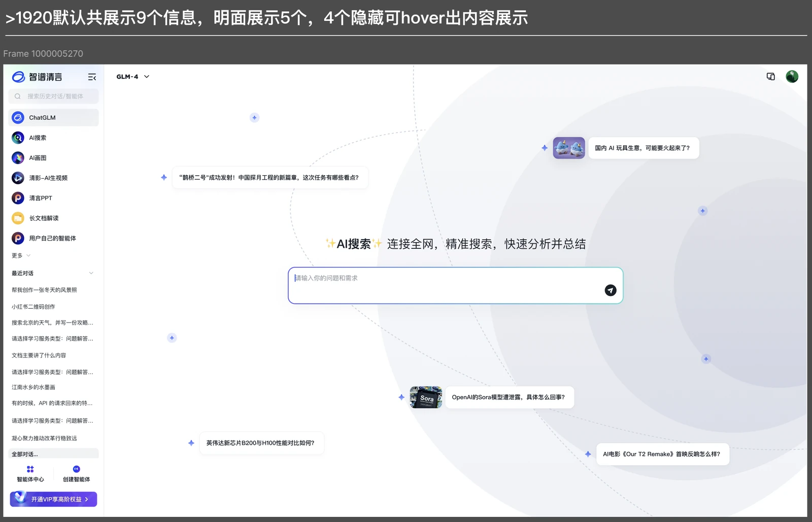Expand the 更多 list in sidebar

21,255
